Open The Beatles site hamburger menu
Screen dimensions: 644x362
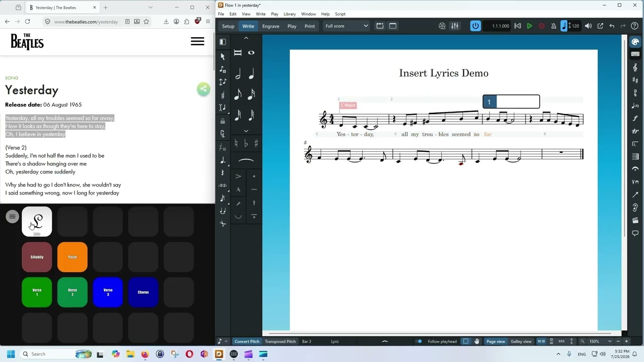(198, 42)
